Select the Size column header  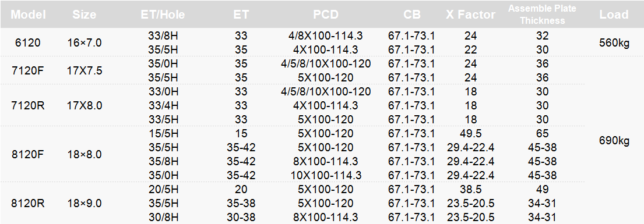tap(84, 15)
